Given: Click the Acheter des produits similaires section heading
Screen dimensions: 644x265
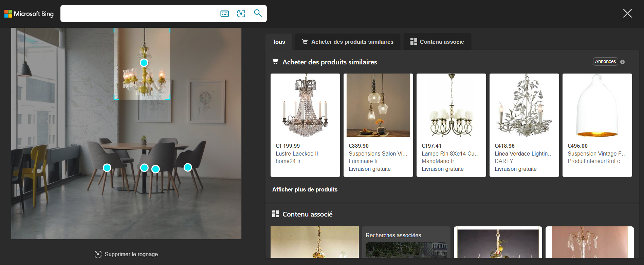Looking at the screenshot, I should pyautogui.click(x=330, y=62).
